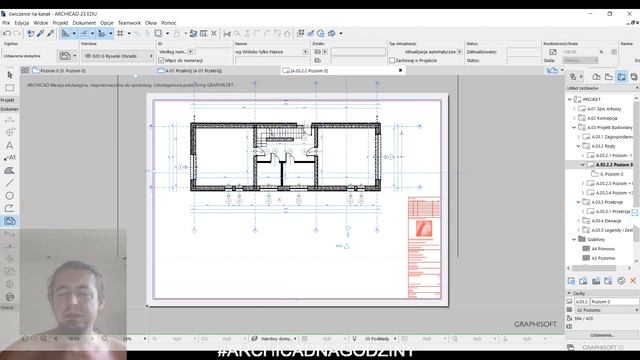This screenshot has width=640, height=360.
Task: Collapse the 'Szablony' masters folder
Action: 574,239
